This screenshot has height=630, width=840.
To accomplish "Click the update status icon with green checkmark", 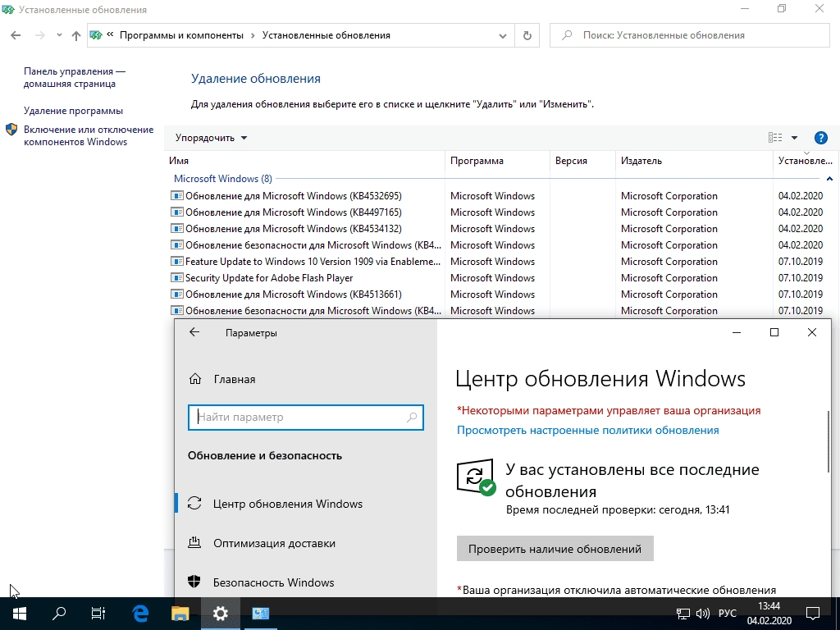I will pyautogui.click(x=476, y=477).
